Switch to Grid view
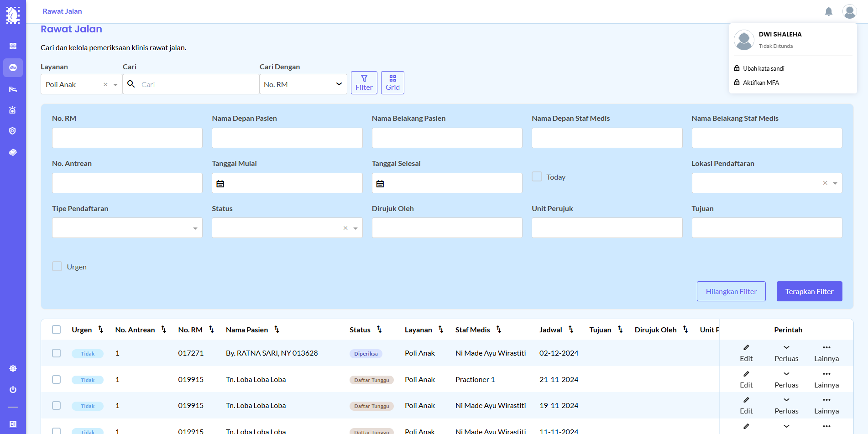 pyautogui.click(x=392, y=83)
